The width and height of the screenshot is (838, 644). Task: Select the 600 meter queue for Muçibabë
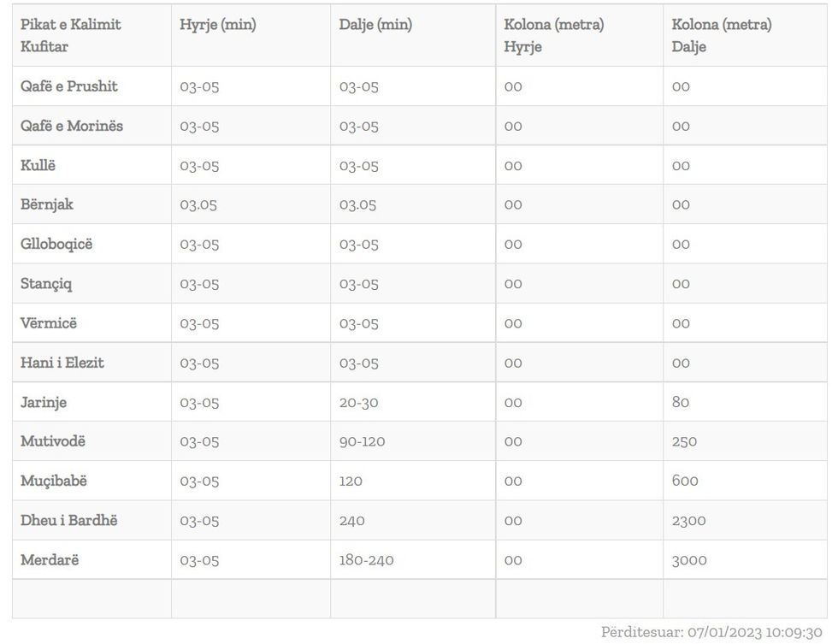(685, 481)
